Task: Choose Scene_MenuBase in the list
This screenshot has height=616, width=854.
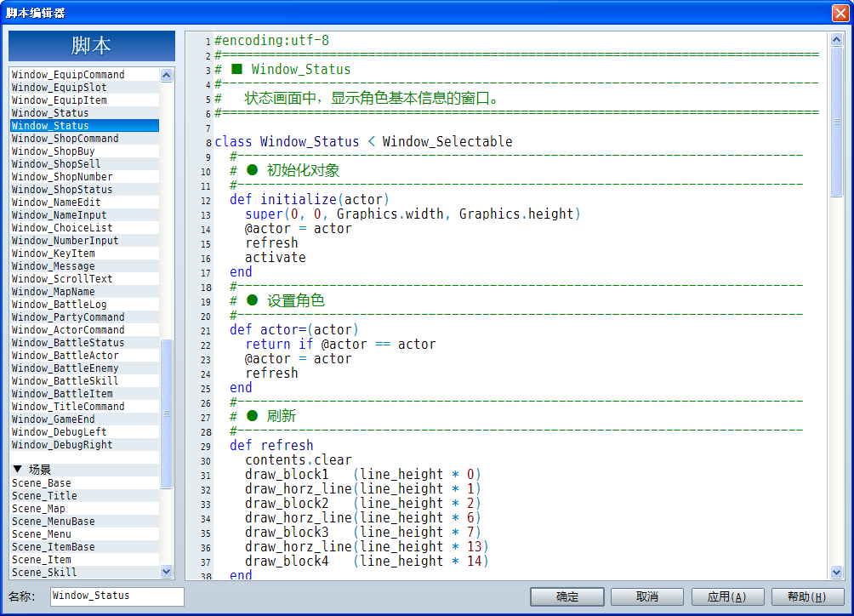Action: tap(85, 522)
